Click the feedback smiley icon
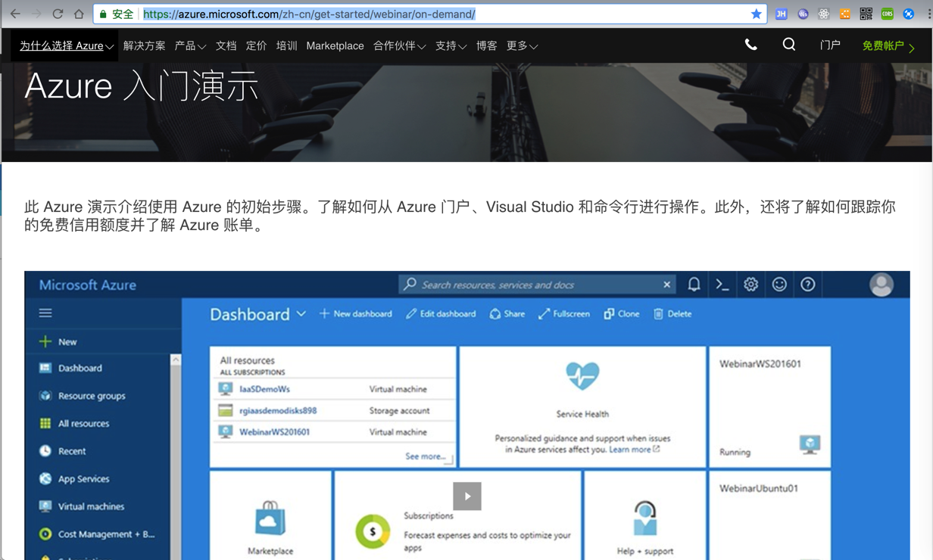The width and height of the screenshot is (933, 560). (779, 285)
